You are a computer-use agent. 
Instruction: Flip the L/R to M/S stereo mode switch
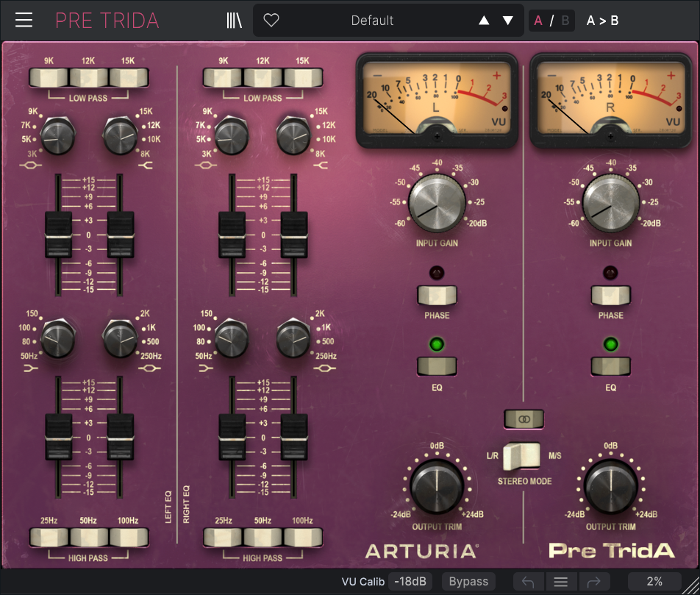523,456
